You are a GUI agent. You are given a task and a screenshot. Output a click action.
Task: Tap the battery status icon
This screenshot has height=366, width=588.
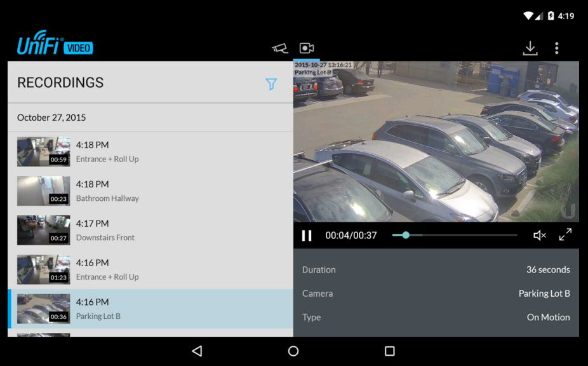[551, 16]
